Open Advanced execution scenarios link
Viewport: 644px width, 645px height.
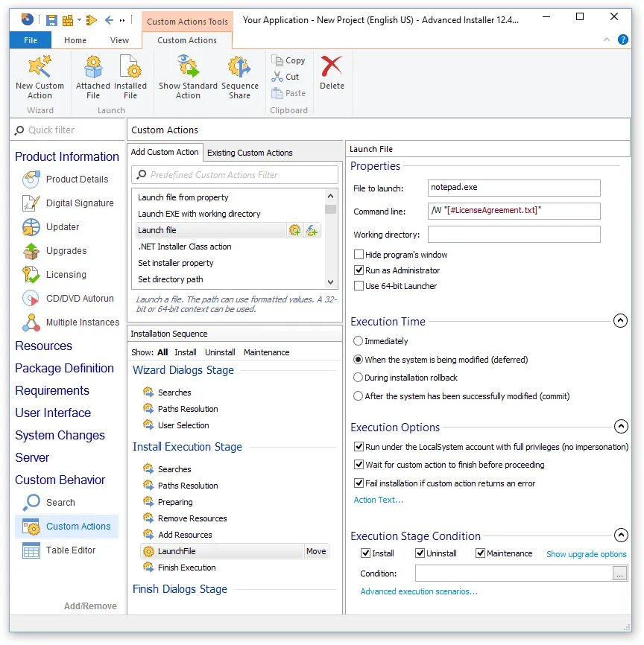pos(419,591)
